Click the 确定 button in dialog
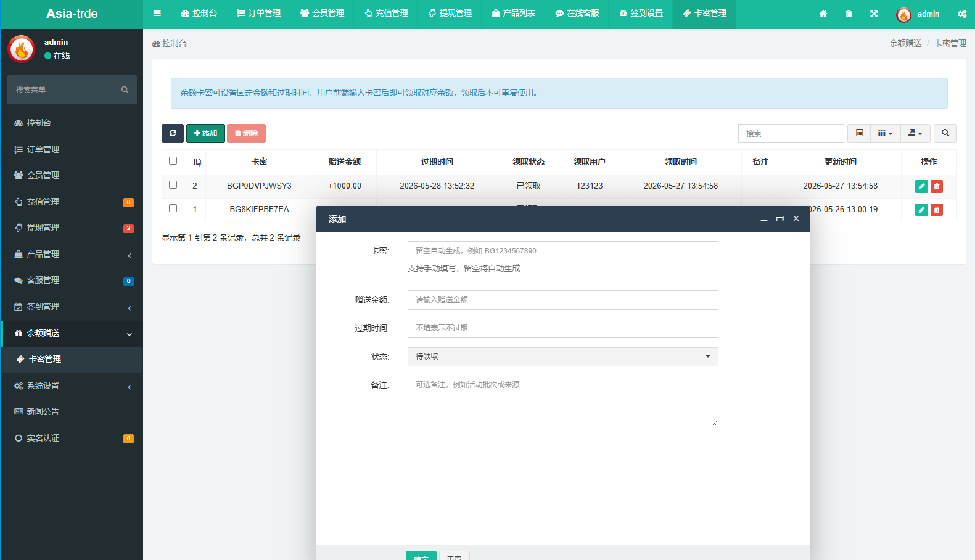The image size is (975, 560). pos(421,556)
